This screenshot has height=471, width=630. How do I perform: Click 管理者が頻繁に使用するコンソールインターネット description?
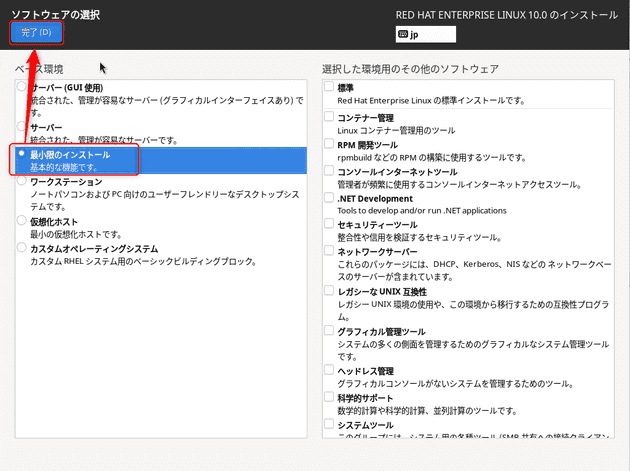[x=460, y=184]
